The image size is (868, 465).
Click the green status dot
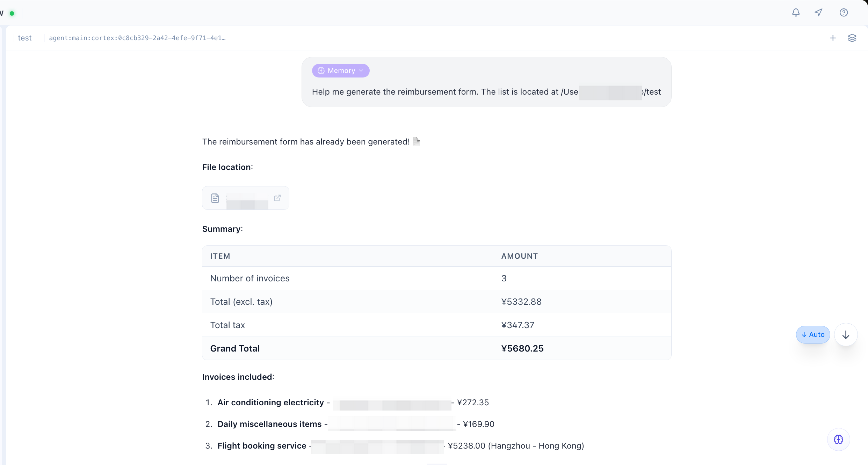pyautogui.click(x=12, y=13)
